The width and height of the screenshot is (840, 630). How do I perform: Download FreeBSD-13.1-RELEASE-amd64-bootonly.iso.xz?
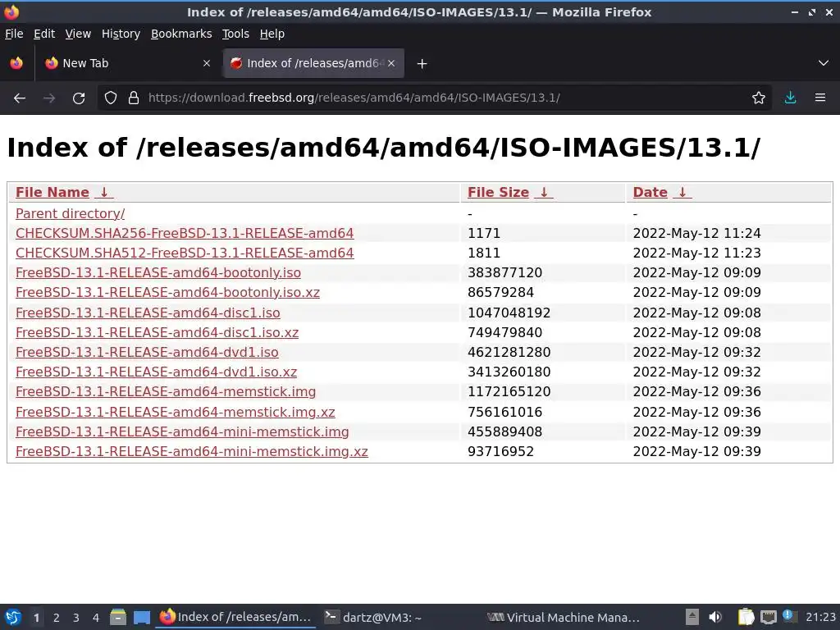click(x=167, y=293)
